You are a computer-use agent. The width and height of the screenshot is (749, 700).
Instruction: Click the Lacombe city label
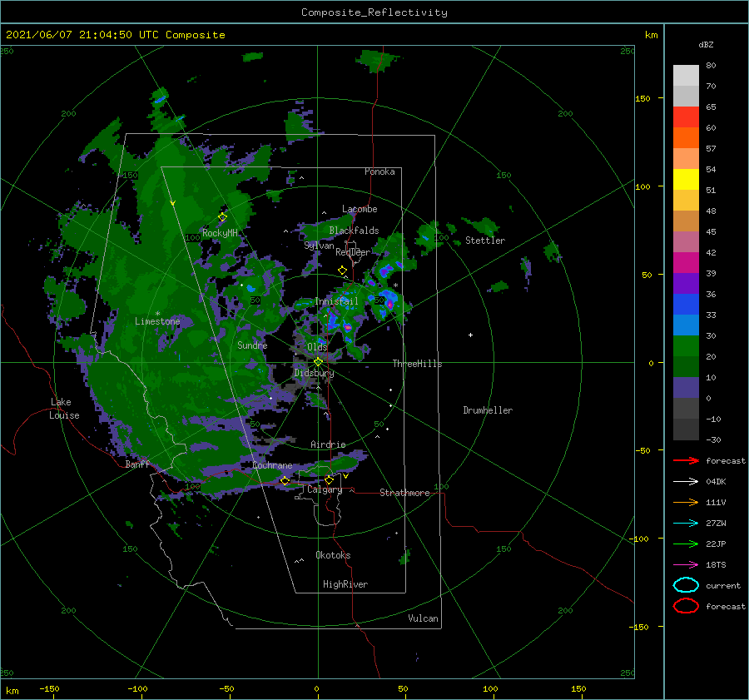[x=360, y=209]
